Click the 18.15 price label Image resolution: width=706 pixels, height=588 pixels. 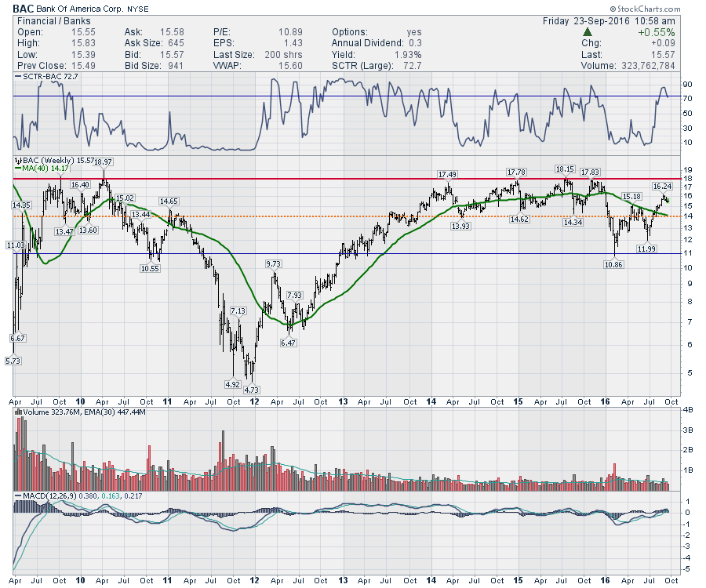[x=565, y=169]
